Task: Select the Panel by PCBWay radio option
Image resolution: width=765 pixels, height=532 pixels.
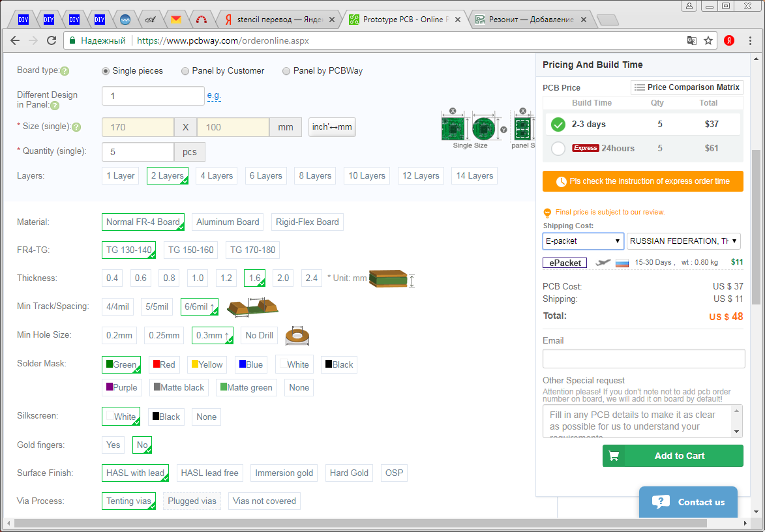Action: (286, 71)
